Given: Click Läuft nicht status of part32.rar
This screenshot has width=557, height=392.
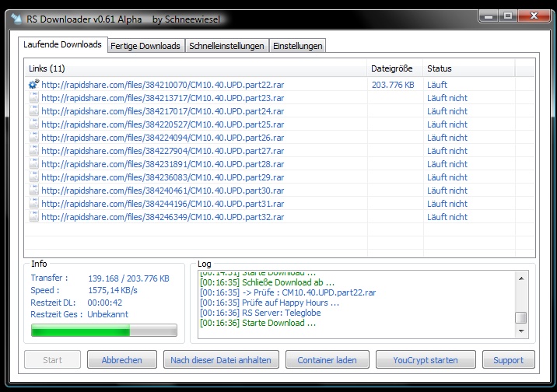Looking at the screenshot, I should pyautogui.click(x=447, y=216).
